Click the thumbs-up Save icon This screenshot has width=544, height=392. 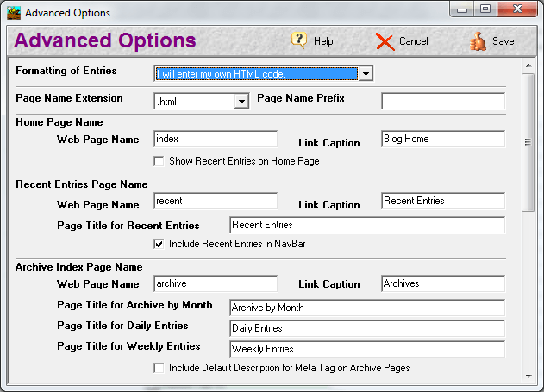point(478,41)
